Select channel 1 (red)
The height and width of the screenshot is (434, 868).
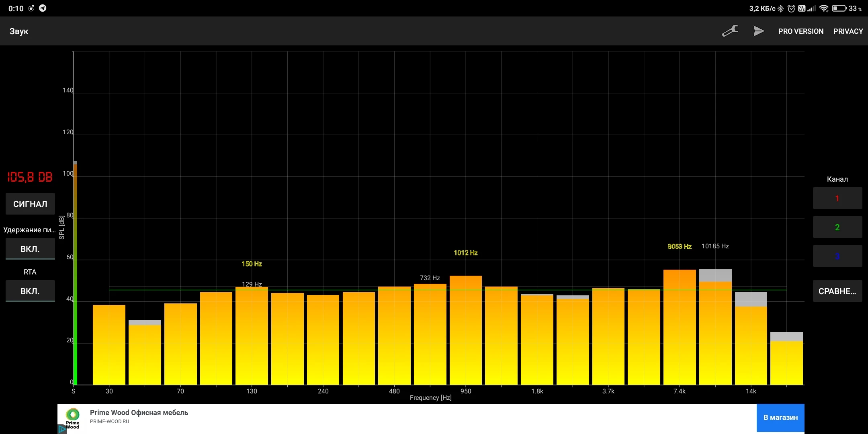pyautogui.click(x=837, y=198)
